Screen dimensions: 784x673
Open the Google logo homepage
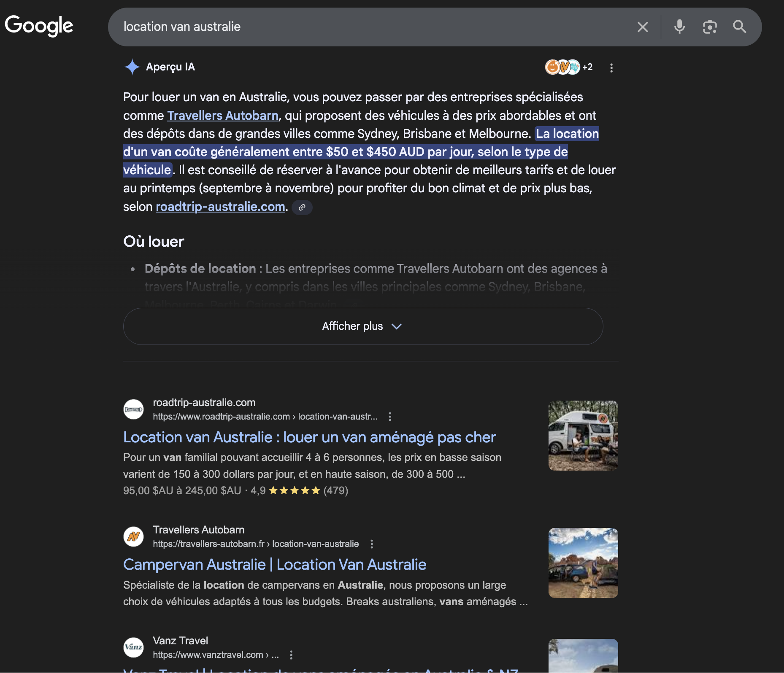39,26
